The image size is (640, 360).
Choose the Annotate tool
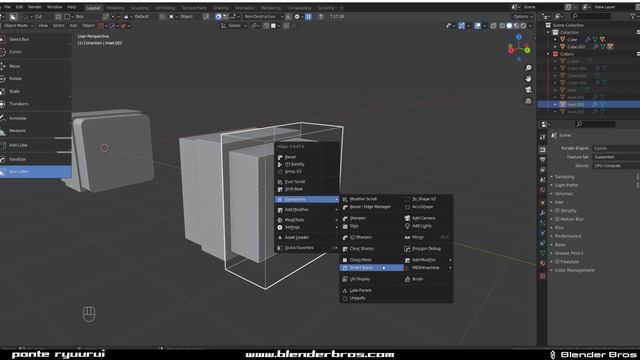click(x=35, y=118)
